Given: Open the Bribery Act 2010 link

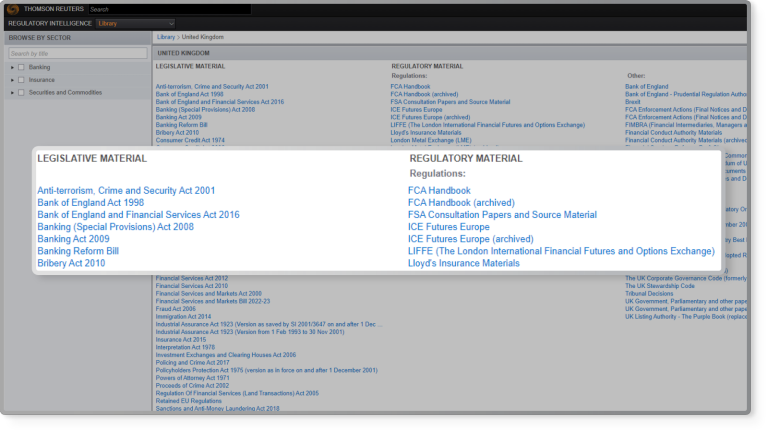Looking at the screenshot, I should 71,263.
